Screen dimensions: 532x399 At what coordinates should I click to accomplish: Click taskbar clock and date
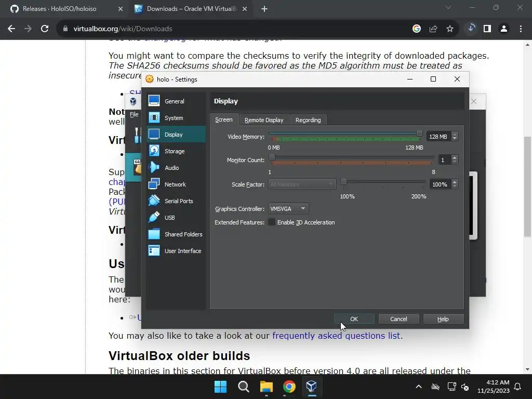pyautogui.click(x=494, y=387)
